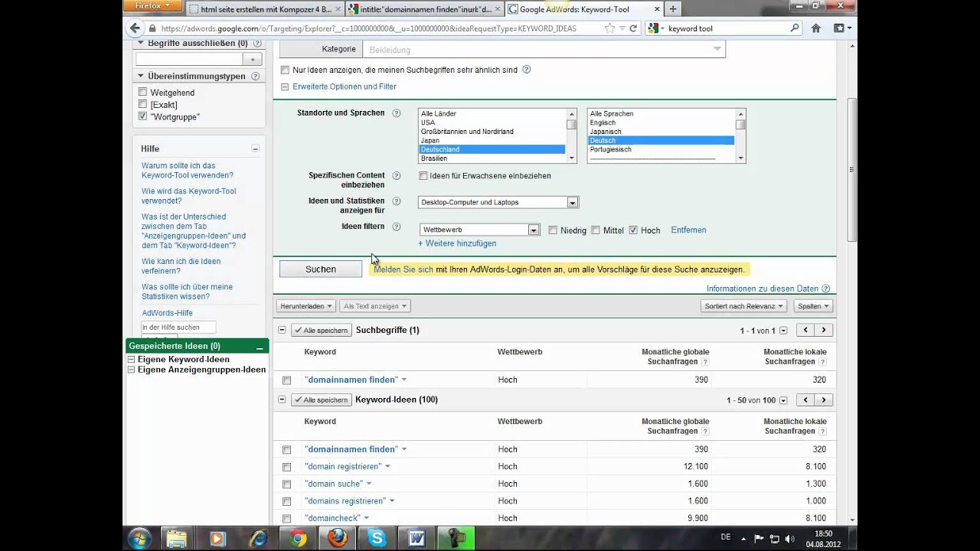The width and height of the screenshot is (980, 551).
Task: Select the "domain registrieren" row checkbox
Action: click(286, 467)
